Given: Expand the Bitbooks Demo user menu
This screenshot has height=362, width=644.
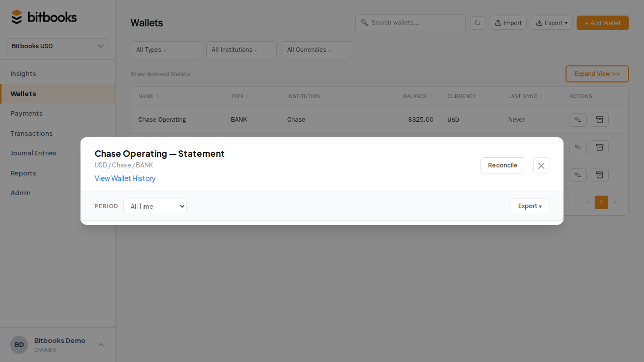Looking at the screenshot, I should [x=101, y=345].
